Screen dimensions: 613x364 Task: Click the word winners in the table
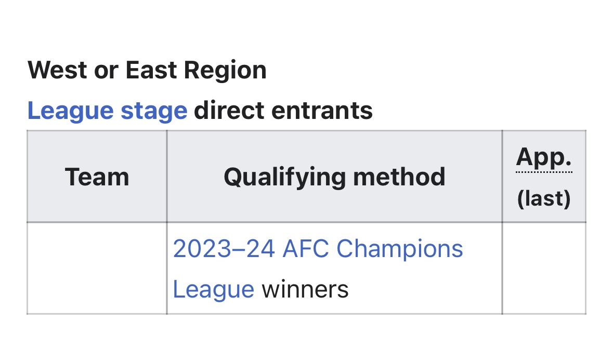[305, 289]
